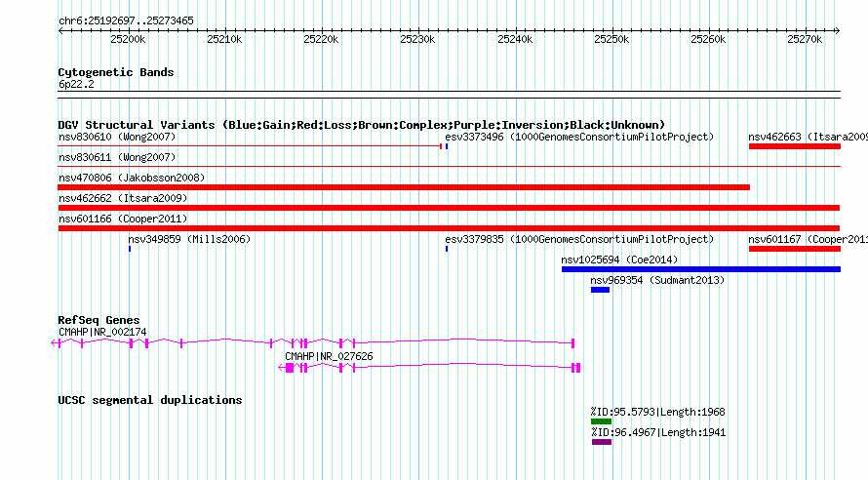
Task: Click the purple segmental duplication bar
Action: (601, 442)
